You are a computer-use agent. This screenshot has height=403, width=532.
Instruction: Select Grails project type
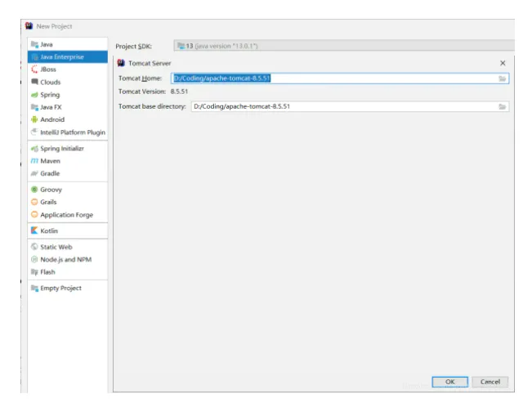point(68,202)
